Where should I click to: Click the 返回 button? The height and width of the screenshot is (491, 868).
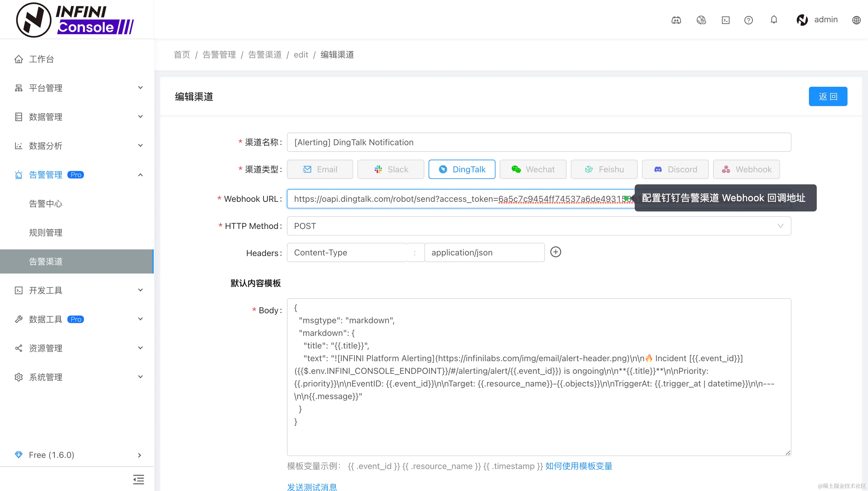point(828,96)
